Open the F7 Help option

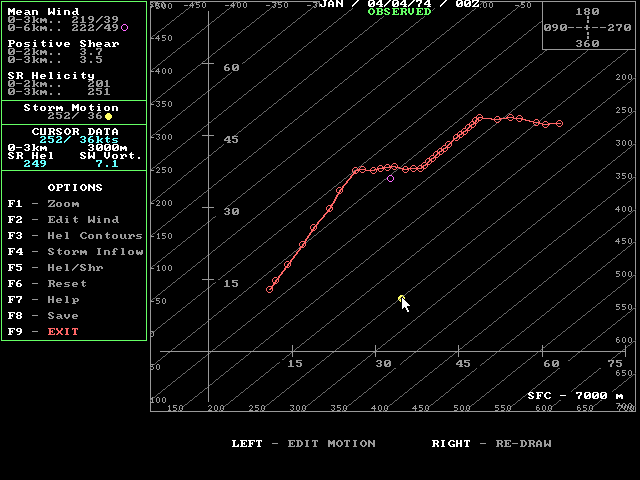(x=43, y=300)
